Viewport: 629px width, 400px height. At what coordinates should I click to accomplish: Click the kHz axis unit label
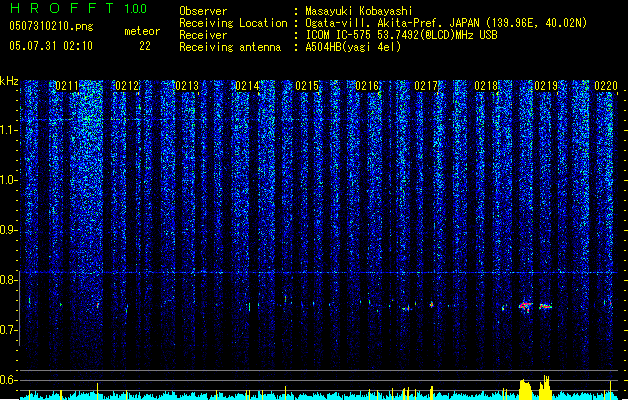coord(9,81)
